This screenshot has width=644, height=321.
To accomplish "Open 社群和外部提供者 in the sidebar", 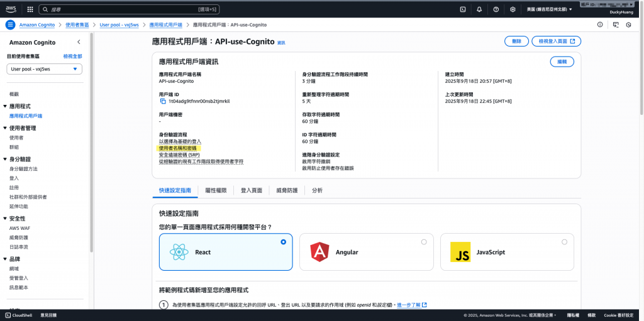I will coord(28,197).
